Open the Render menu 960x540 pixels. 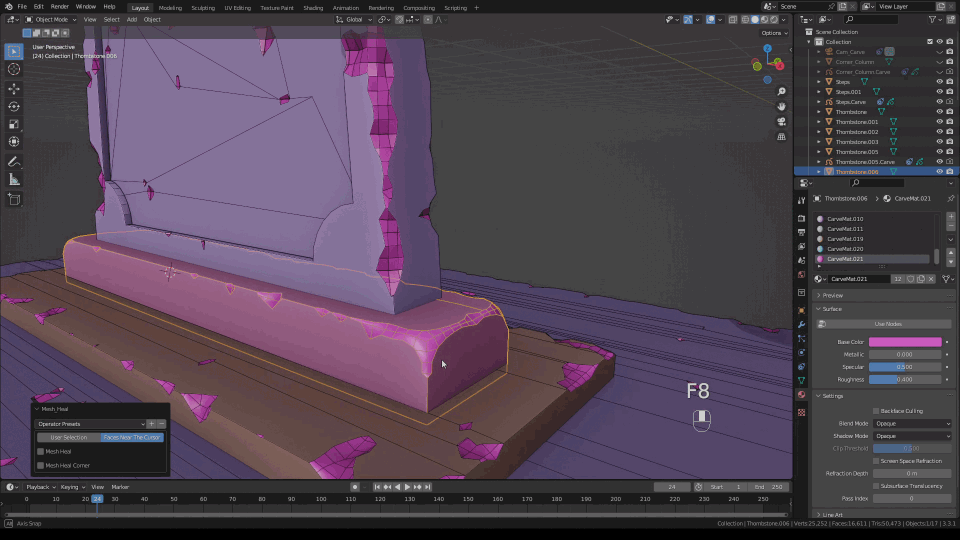click(x=59, y=7)
